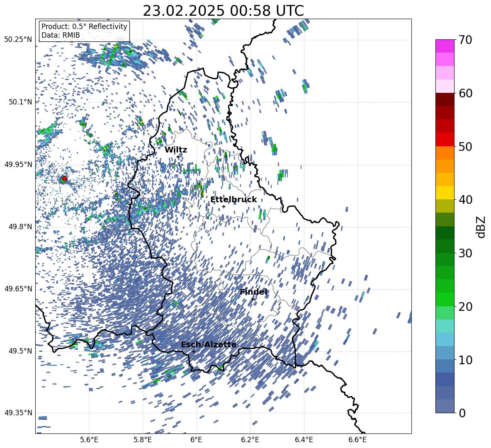Click the colorbar tick value 70
Screen dimensions: 491x448
(x=465, y=40)
